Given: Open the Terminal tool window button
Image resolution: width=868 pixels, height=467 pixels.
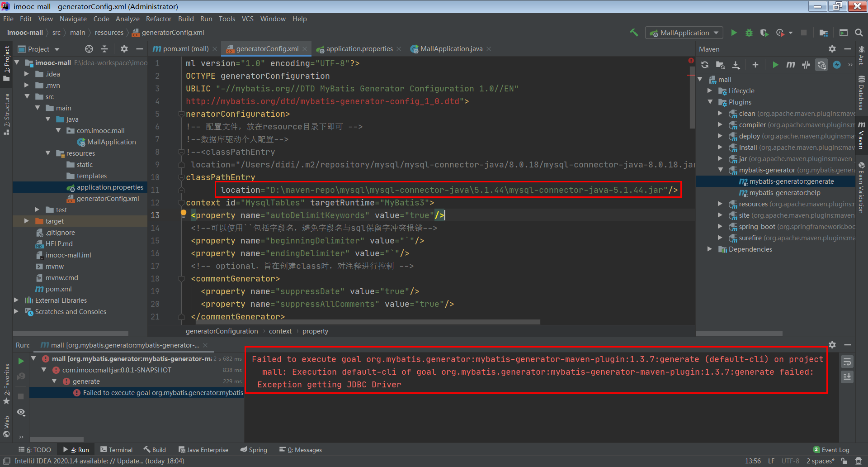Looking at the screenshot, I should click(116, 450).
